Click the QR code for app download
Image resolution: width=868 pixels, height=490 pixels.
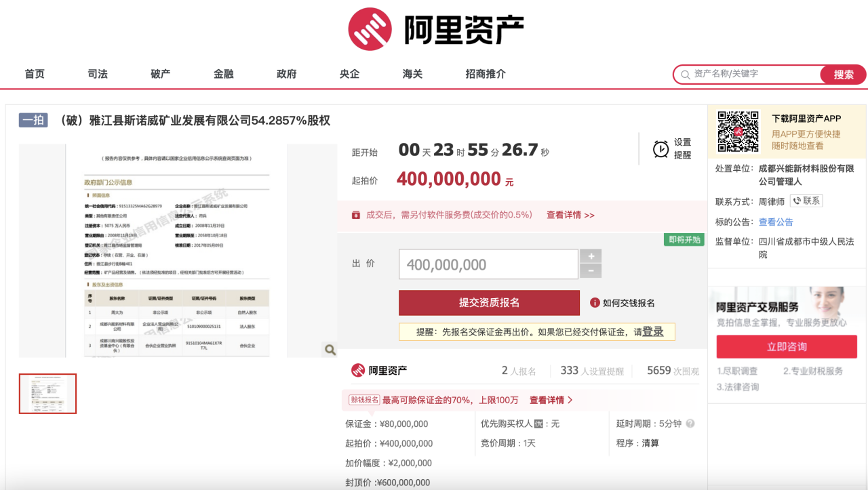[x=738, y=131]
